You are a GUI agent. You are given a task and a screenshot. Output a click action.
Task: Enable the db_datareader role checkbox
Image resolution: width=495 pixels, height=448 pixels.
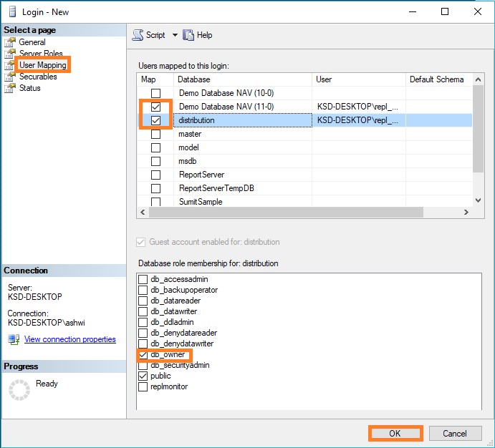[x=143, y=301]
